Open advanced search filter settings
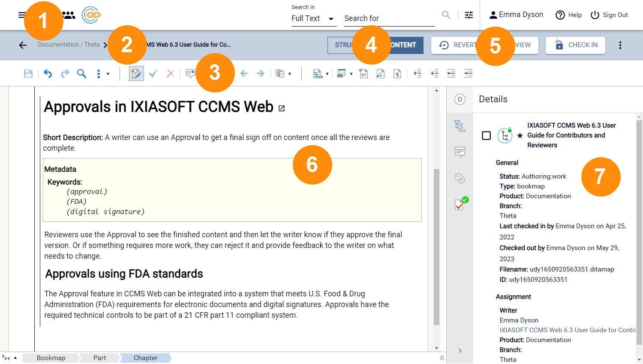The width and height of the screenshot is (643, 364). click(x=469, y=15)
